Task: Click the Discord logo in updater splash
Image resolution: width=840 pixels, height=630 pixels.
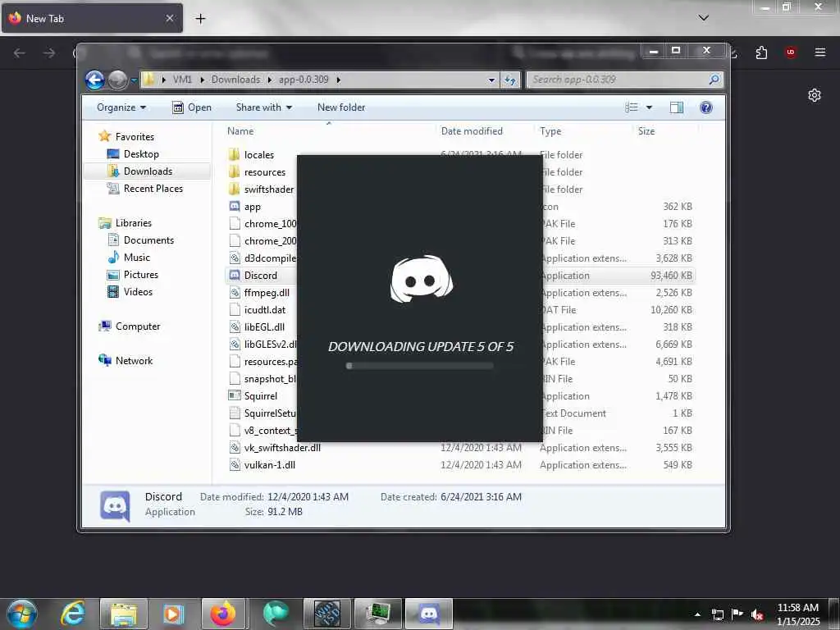Action: (422, 279)
